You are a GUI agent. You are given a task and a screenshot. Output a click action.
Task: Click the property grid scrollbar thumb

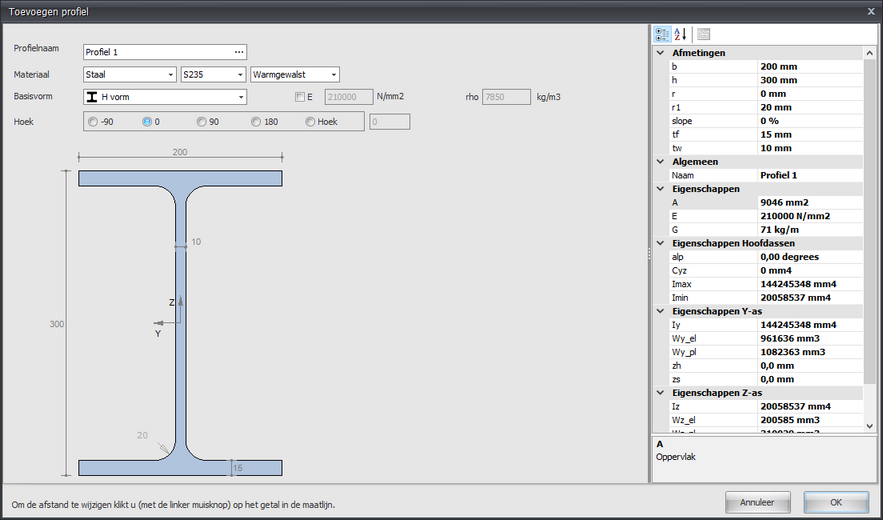(869, 223)
